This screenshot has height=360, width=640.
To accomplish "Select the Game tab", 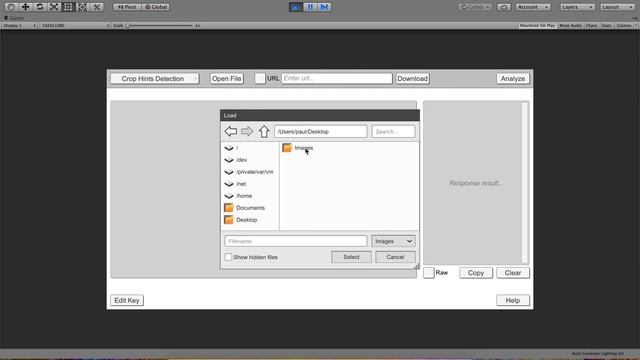I will [x=14, y=18].
